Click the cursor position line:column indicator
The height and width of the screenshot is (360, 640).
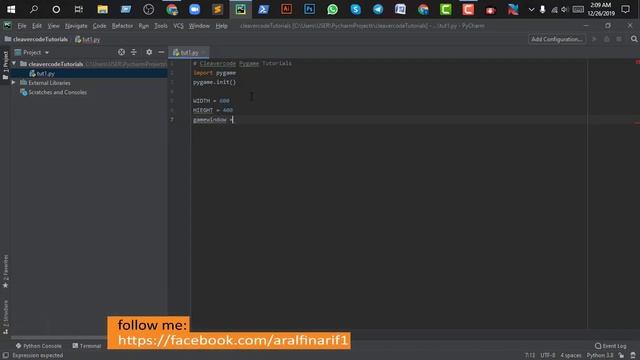coord(529,355)
